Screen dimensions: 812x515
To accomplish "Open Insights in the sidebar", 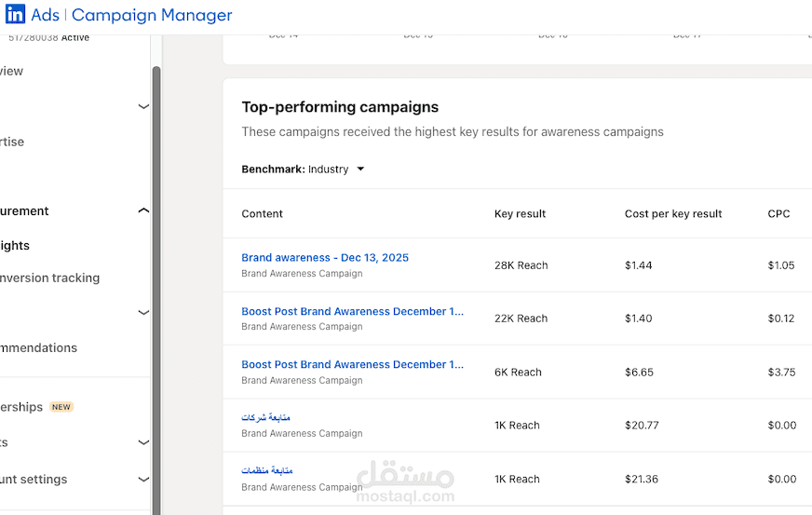I will click(x=15, y=246).
